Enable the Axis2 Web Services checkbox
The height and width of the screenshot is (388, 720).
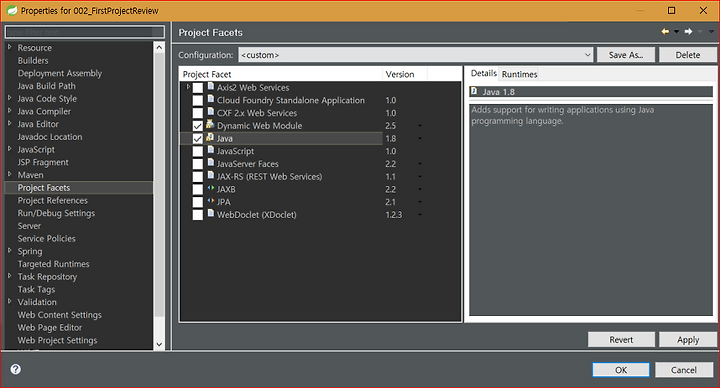coord(198,88)
